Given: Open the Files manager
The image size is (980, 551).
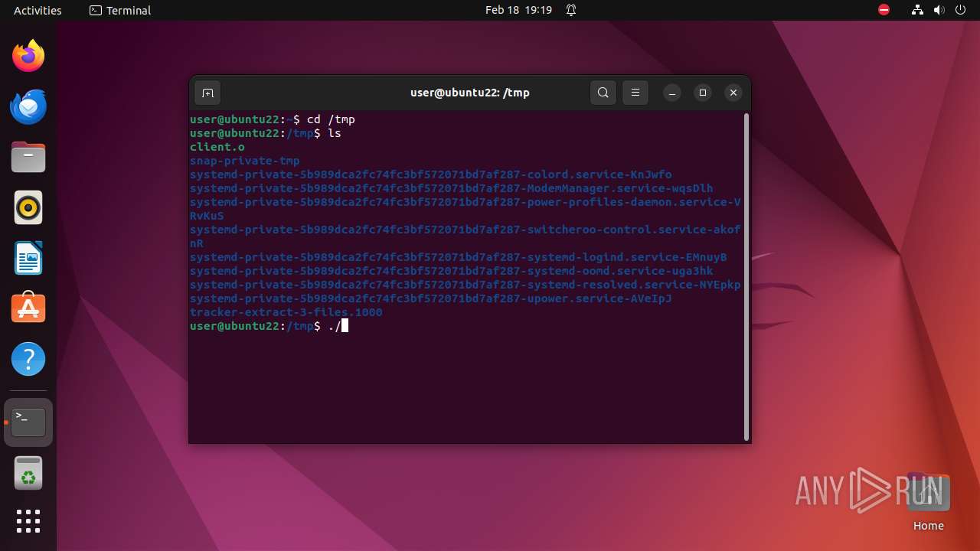Looking at the screenshot, I should click(x=28, y=157).
